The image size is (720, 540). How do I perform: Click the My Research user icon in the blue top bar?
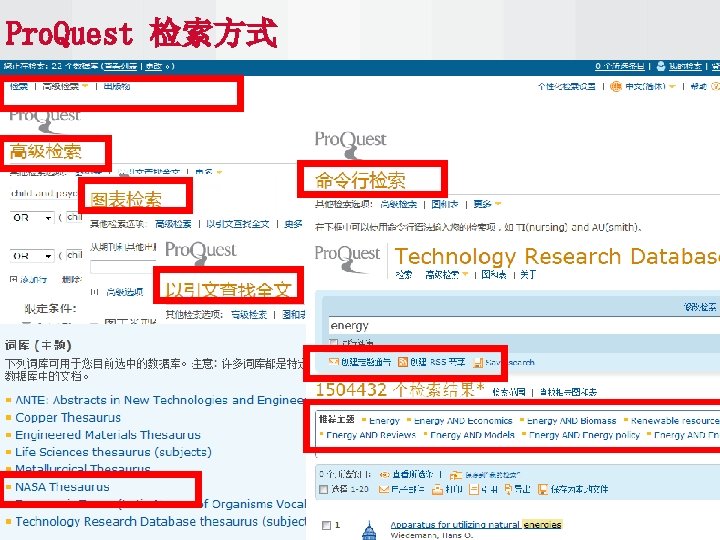[661, 66]
